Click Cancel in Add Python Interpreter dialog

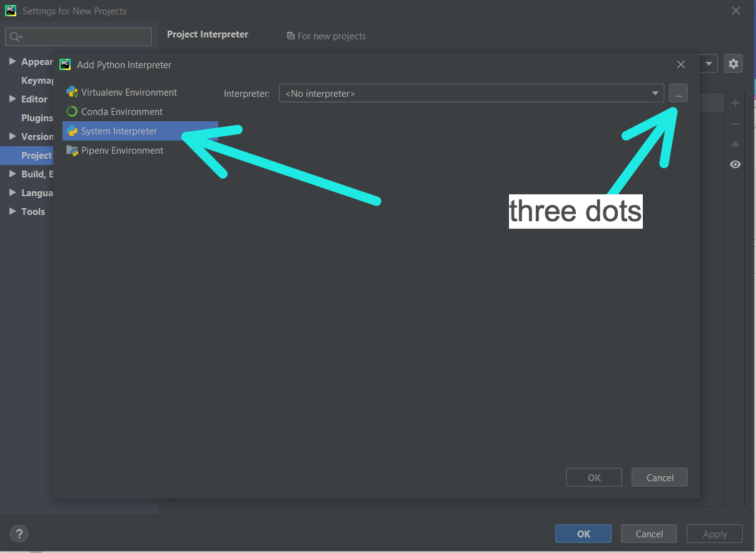(x=659, y=477)
